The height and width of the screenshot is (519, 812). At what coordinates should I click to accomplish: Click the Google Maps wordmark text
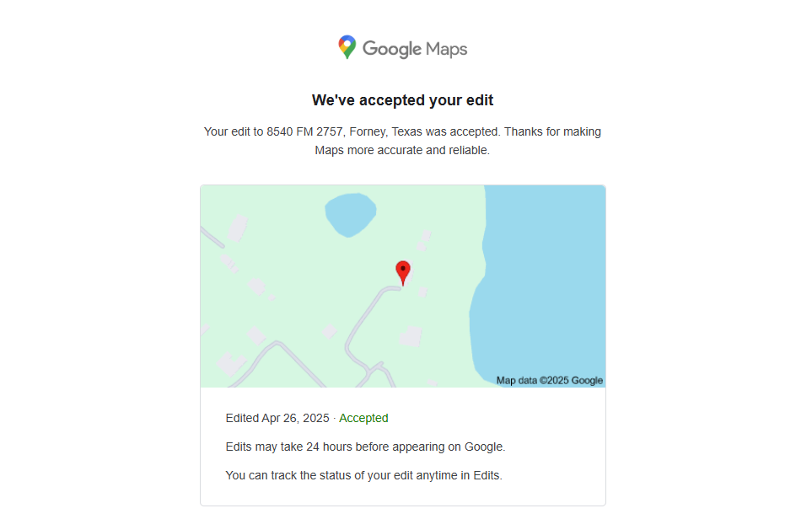click(415, 49)
